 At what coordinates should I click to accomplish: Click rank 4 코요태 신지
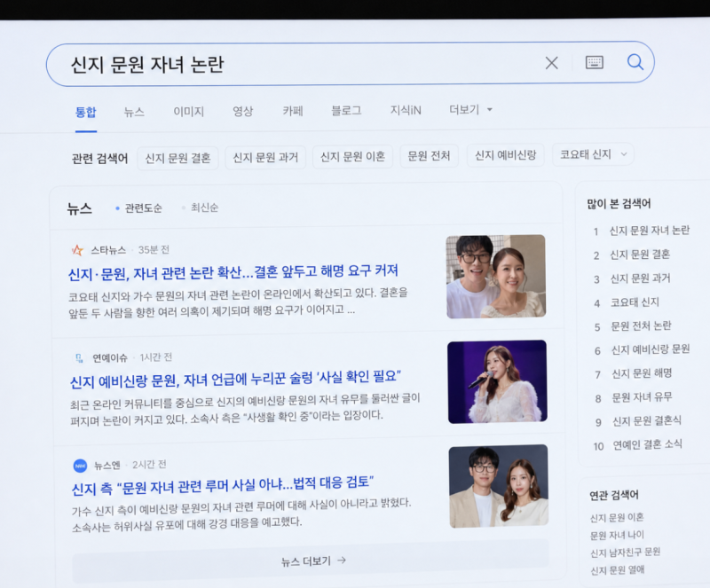pyautogui.click(x=635, y=302)
